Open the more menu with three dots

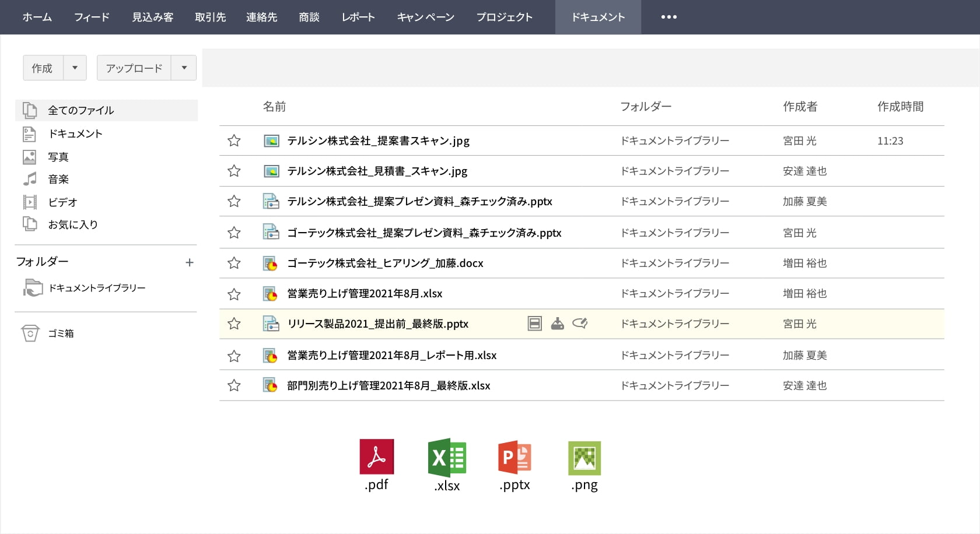click(x=668, y=17)
